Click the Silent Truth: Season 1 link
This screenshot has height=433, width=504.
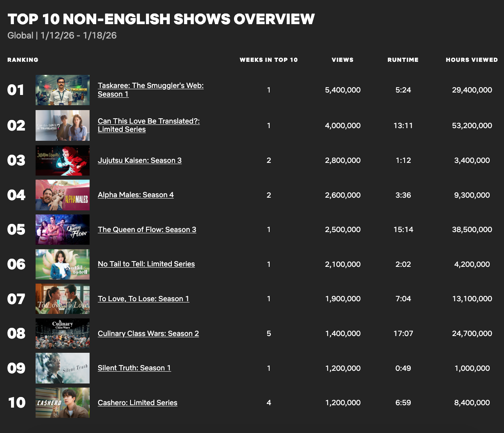click(x=134, y=368)
